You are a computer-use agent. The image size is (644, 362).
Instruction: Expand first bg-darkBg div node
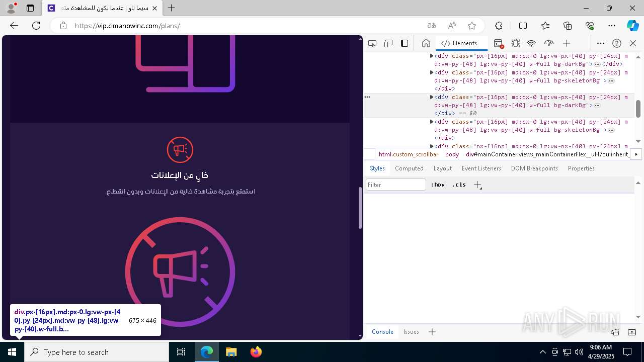[x=432, y=56]
